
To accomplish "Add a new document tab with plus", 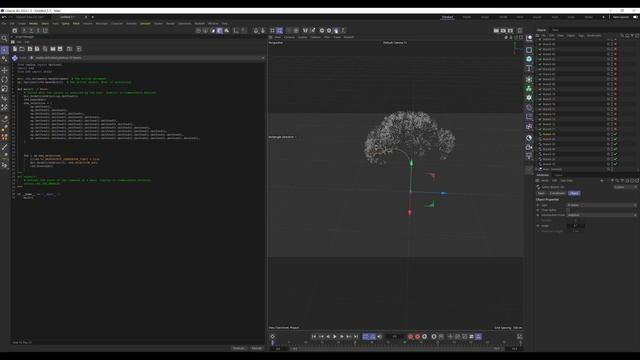I will [x=93, y=17].
